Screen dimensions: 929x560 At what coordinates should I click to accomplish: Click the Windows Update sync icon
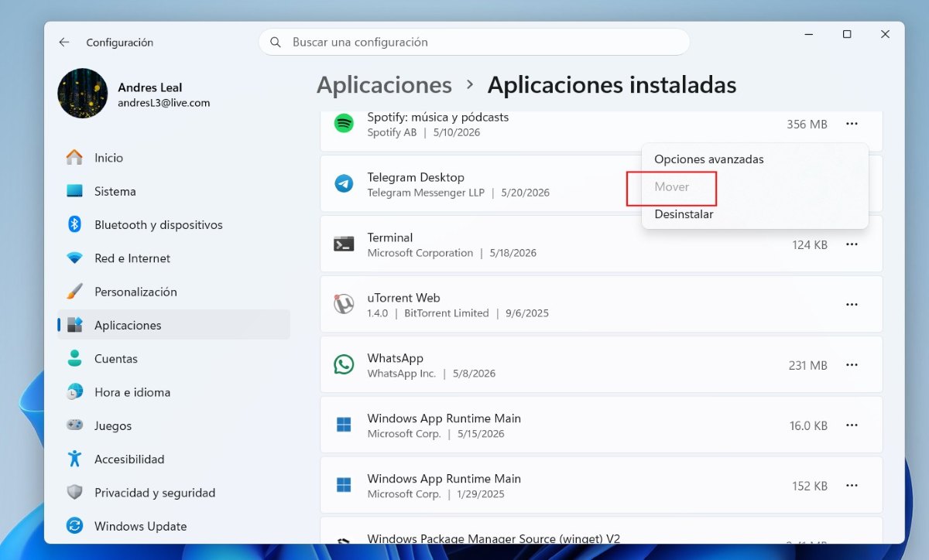pos(74,526)
